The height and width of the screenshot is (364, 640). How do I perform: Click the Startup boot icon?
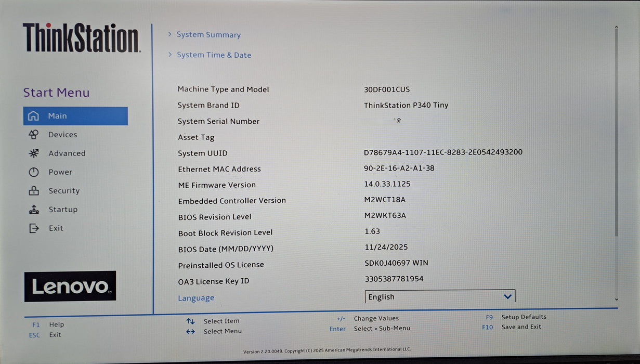coord(34,210)
